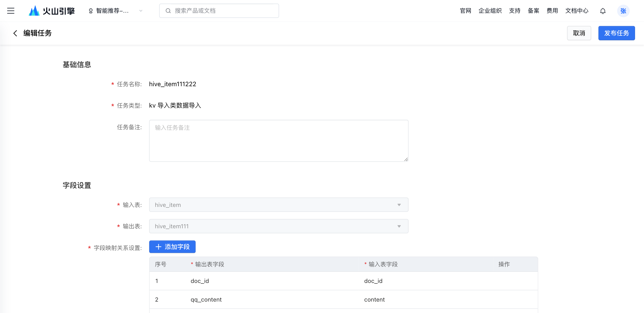
Task: Click the content cell in row 2
Action: click(374, 300)
